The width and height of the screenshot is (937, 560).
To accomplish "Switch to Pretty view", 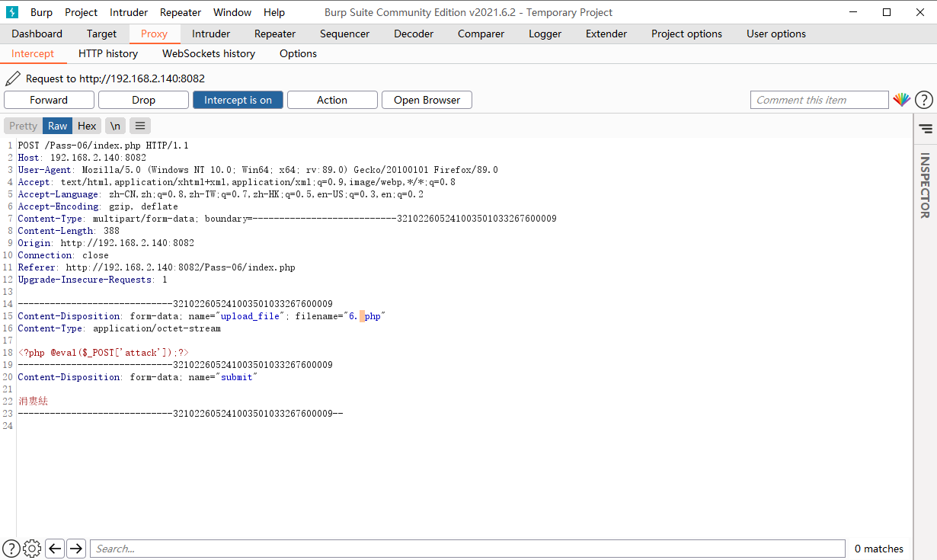I will (x=23, y=126).
